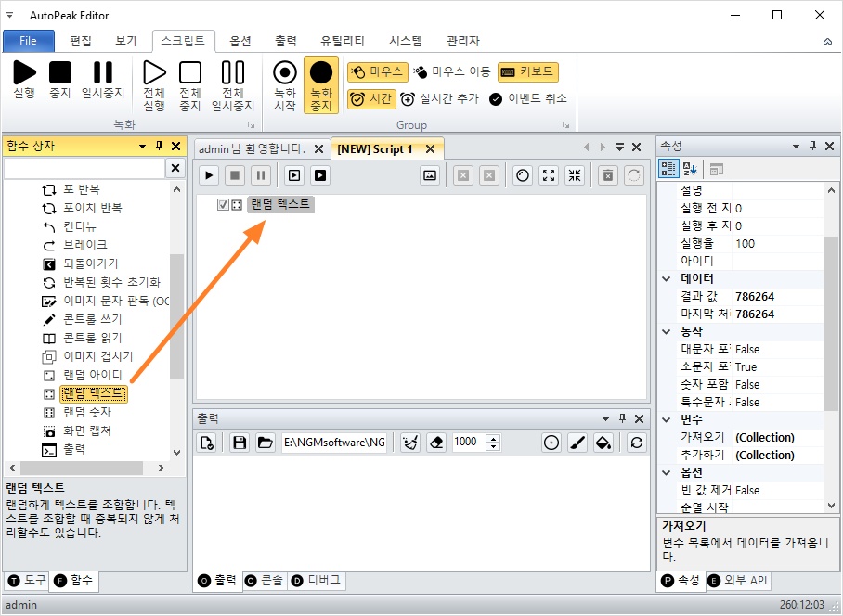Switch to the 시스템 ribbon tab

pyautogui.click(x=406, y=41)
